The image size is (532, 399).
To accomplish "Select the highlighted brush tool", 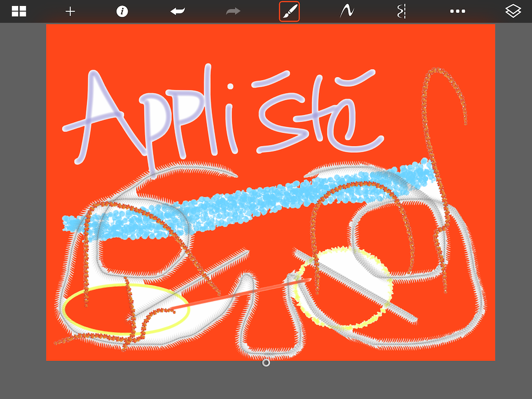I will [x=289, y=11].
